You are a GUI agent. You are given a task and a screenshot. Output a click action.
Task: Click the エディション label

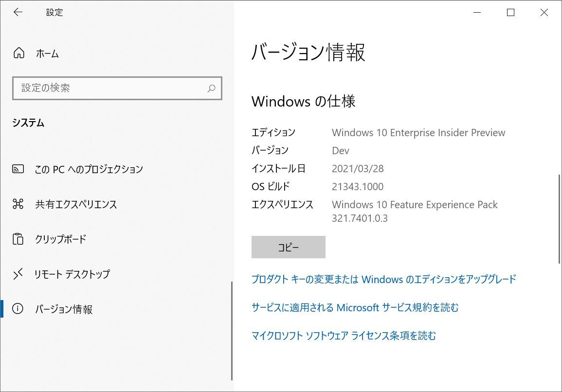click(273, 133)
